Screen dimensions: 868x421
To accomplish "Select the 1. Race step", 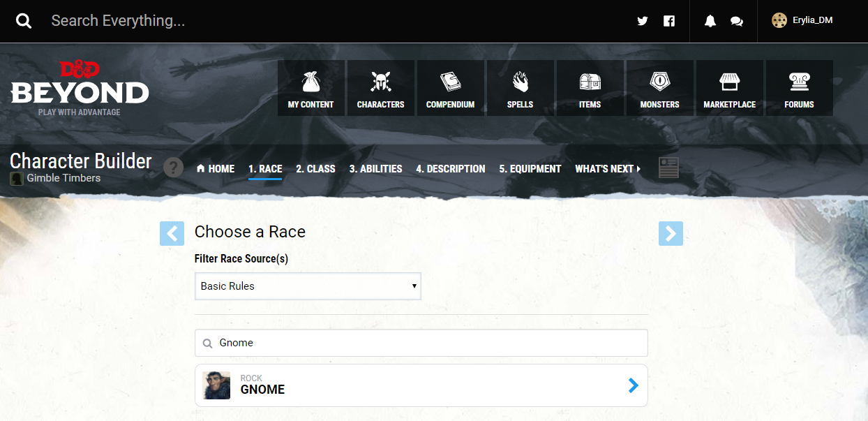I will 265,169.
